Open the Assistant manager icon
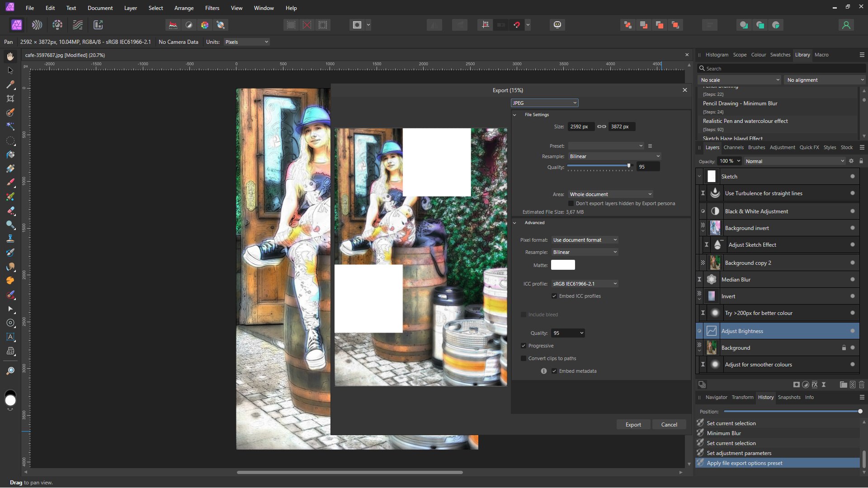Image resolution: width=868 pixels, height=488 pixels. click(x=557, y=25)
